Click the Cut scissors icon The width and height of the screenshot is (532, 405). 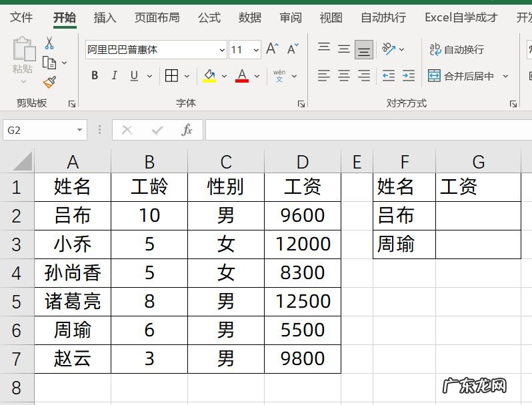tap(49, 43)
